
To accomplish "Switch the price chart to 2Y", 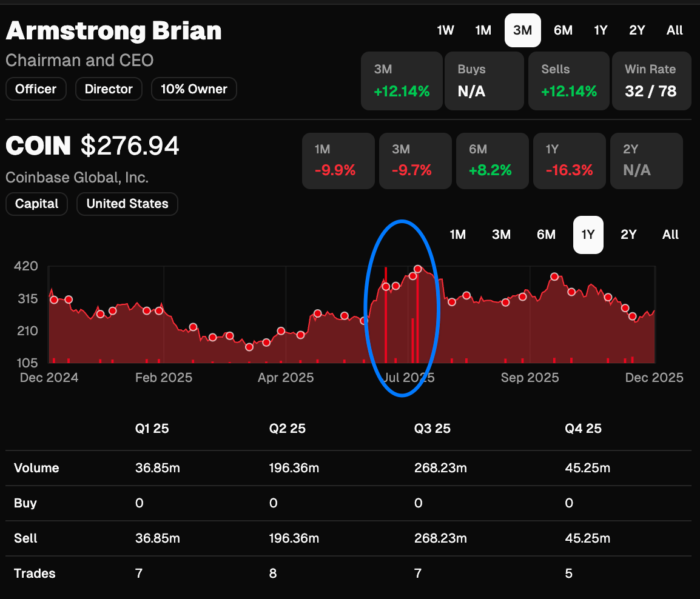I will tap(628, 235).
